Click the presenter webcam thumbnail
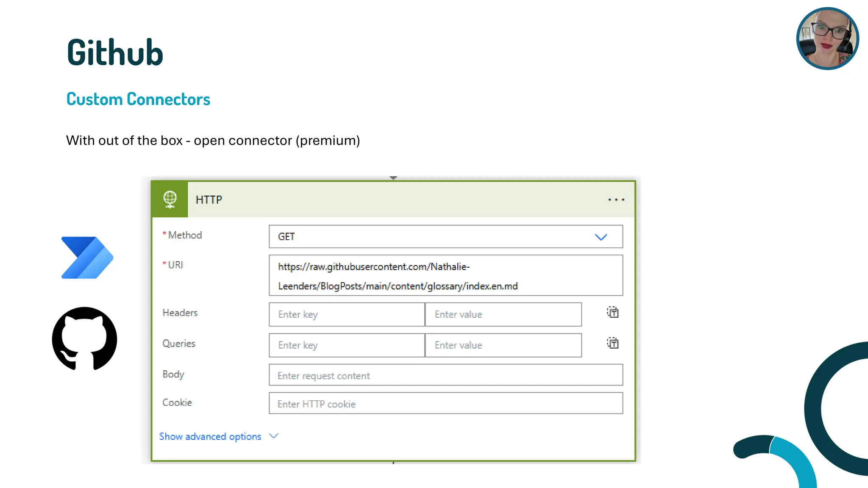This screenshot has height=488, width=868. tap(827, 39)
